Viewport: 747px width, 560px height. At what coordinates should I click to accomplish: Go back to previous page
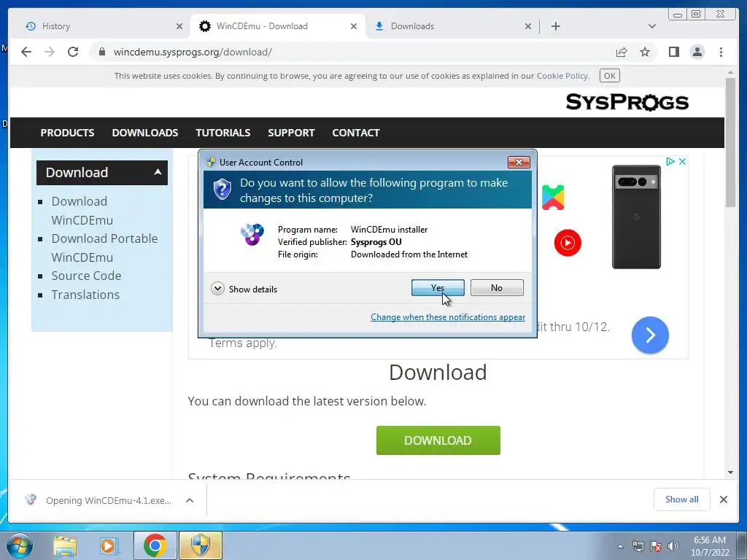click(26, 52)
